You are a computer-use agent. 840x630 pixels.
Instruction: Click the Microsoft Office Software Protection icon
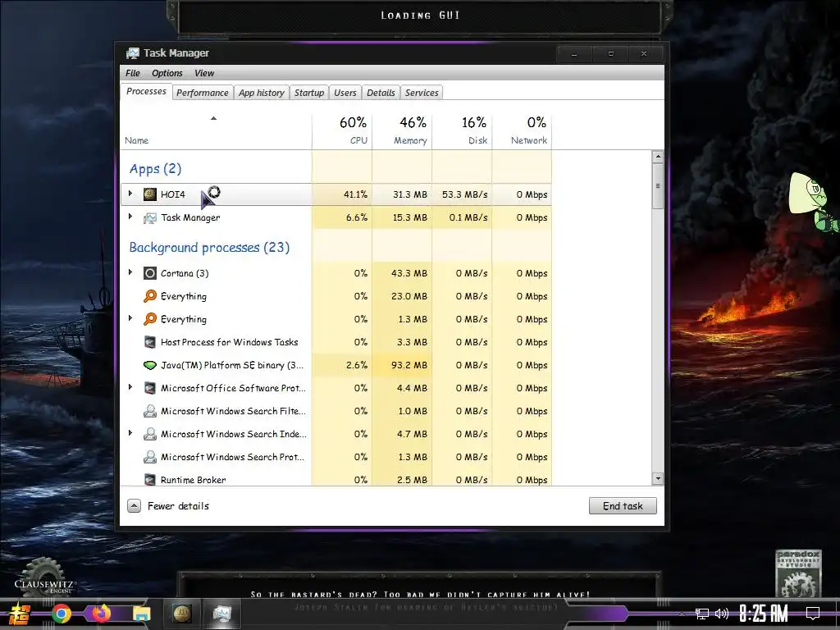pos(150,388)
